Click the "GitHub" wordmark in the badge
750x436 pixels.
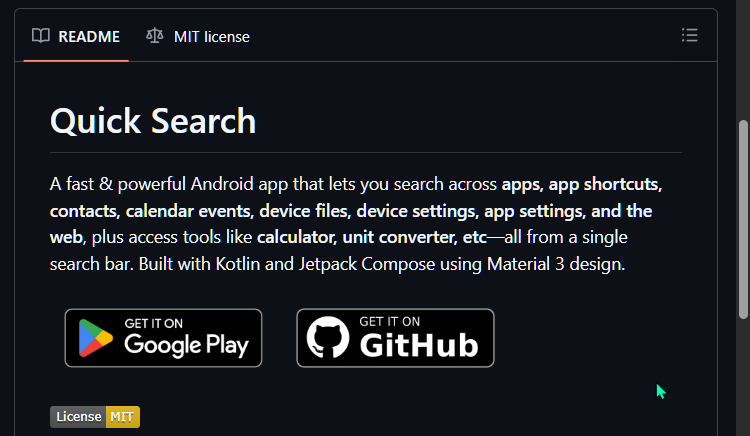[x=418, y=346]
